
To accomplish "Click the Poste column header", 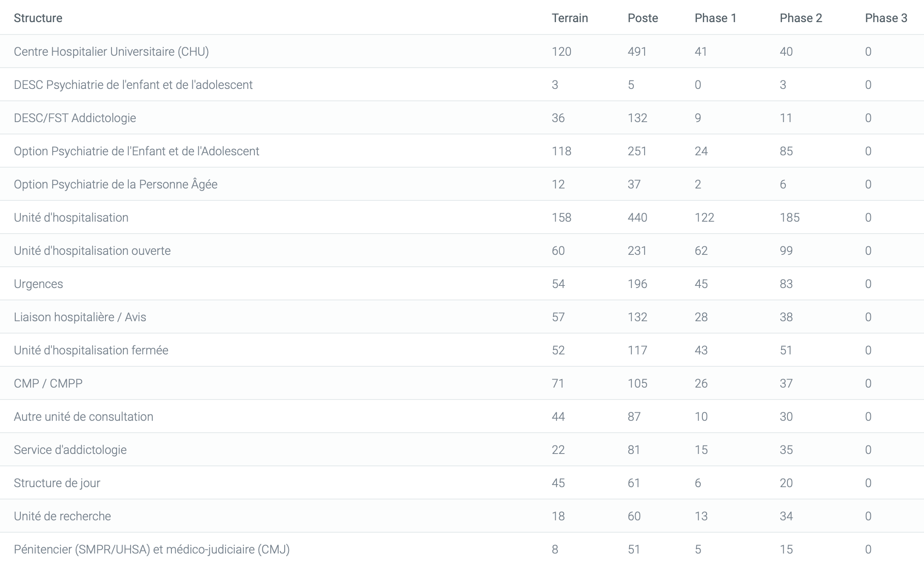I will point(642,18).
